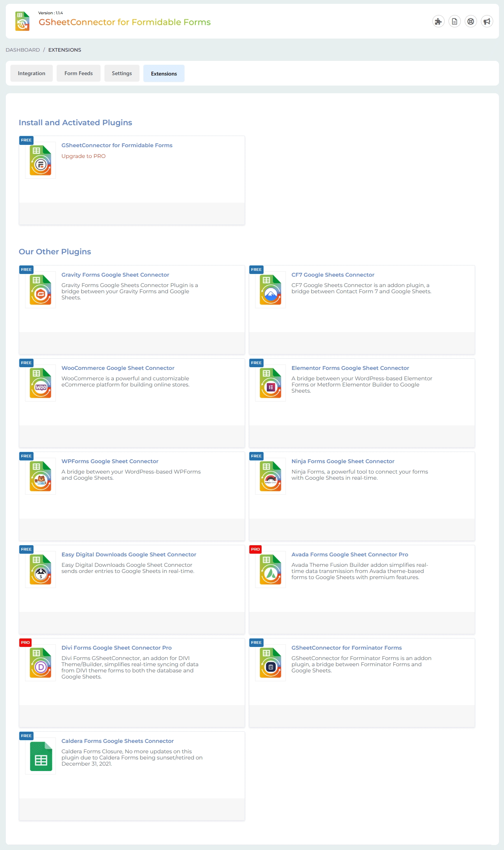
Task: Click the FREE badge on the CF7 card
Action: 256,269
